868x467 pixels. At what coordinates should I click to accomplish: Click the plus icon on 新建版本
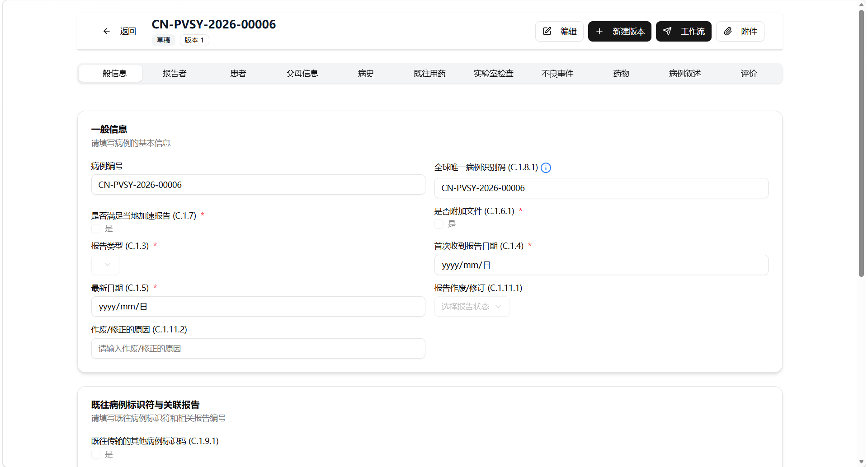click(x=599, y=31)
